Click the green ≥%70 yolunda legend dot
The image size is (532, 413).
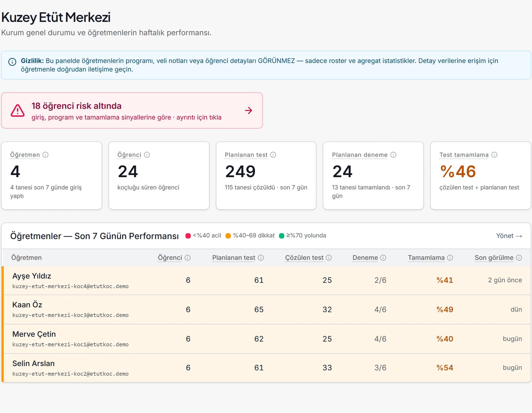pyautogui.click(x=282, y=236)
